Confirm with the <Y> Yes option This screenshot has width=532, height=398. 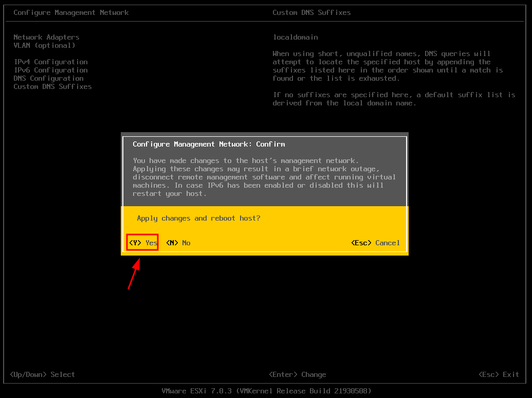[x=143, y=243]
